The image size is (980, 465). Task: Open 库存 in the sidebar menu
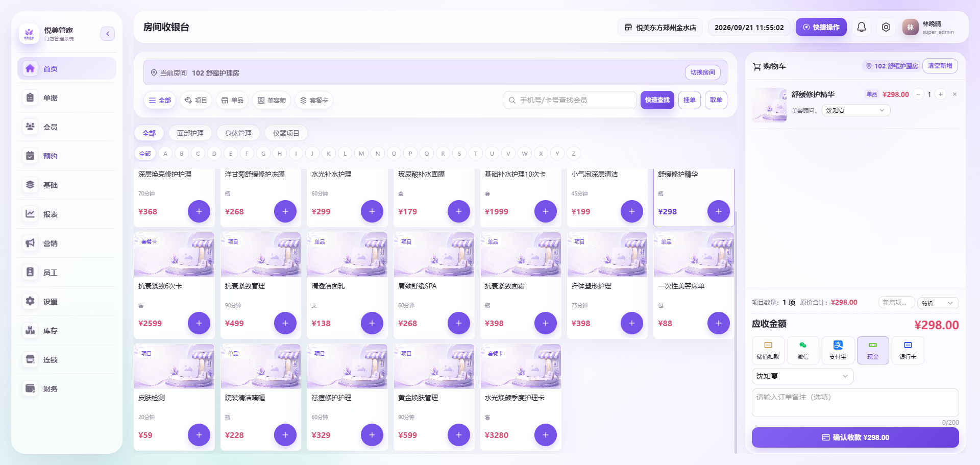click(67, 330)
